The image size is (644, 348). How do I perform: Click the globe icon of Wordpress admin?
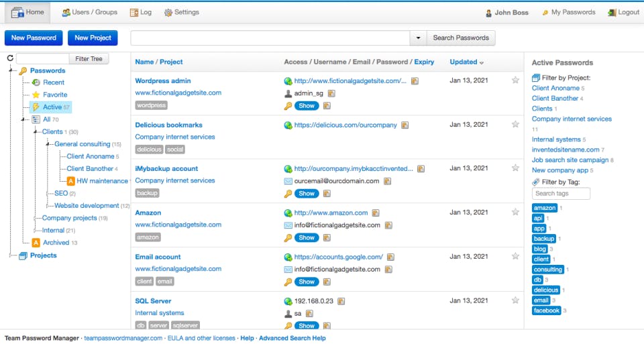pyautogui.click(x=288, y=81)
